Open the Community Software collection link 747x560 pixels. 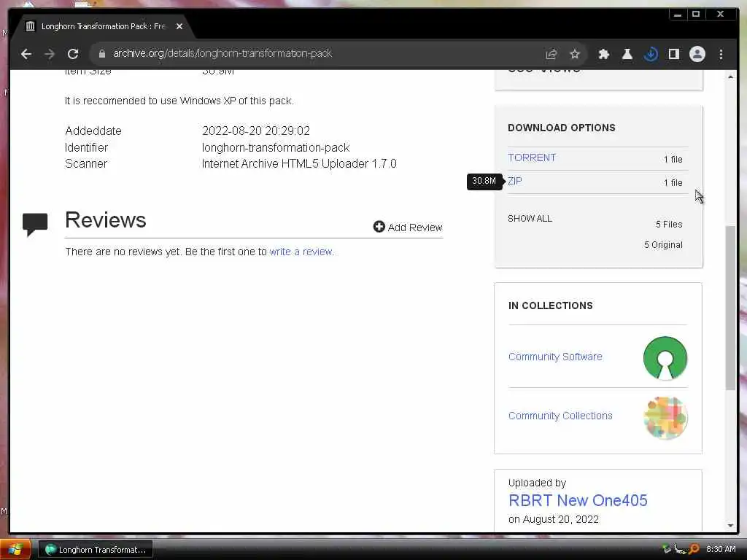[x=555, y=357]
